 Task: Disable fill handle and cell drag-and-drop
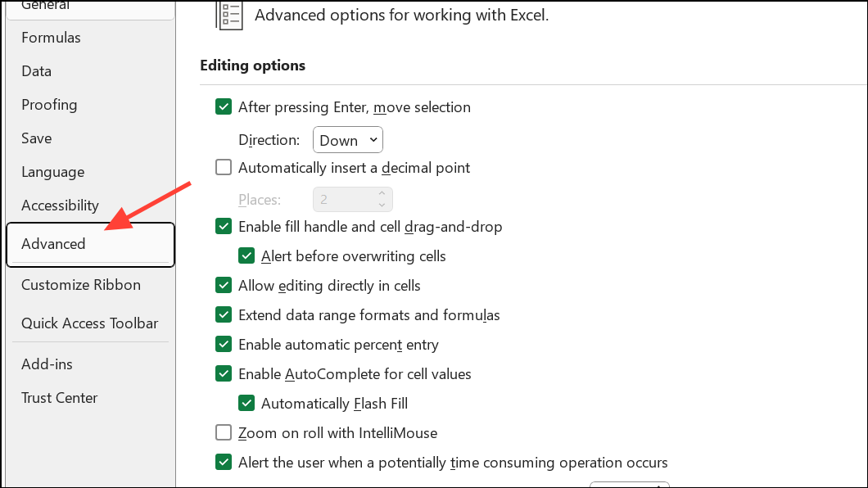click(x=224, y=226)
